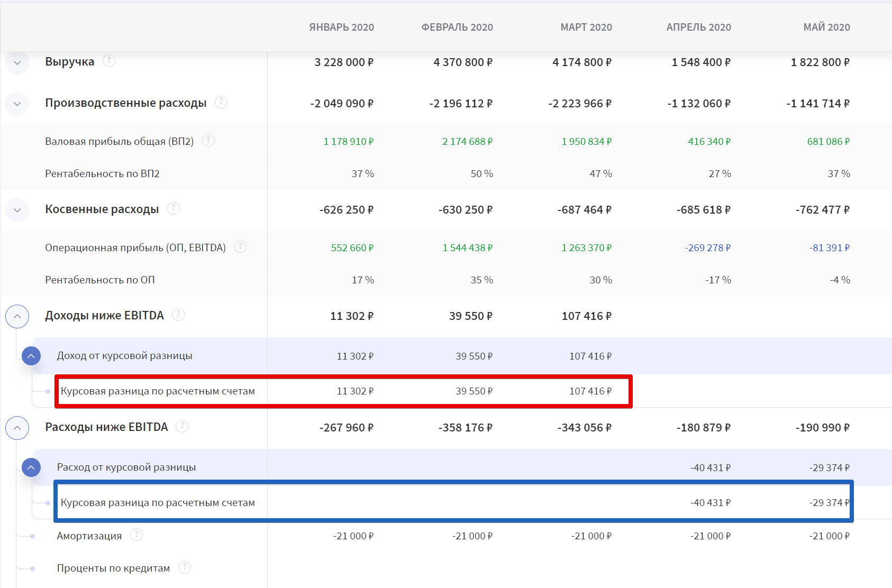This screenshot has width=892, height=588.
Task: Click Расходы ниже EBITDA value -358 176 ₽
Action: [466, 428]
